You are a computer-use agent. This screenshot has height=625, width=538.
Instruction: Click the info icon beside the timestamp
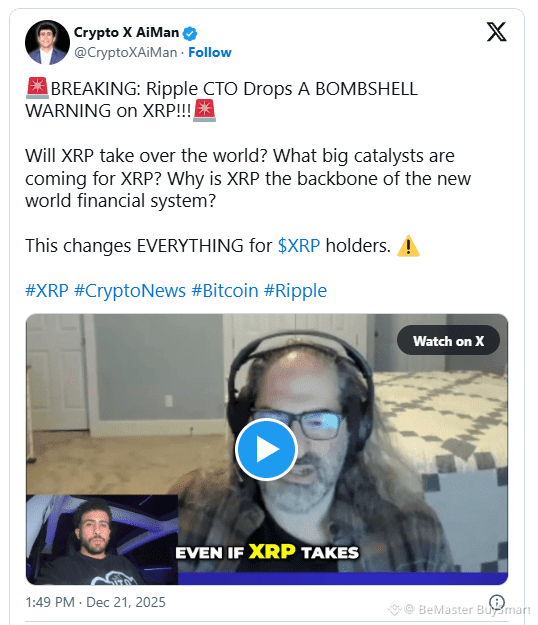[x=497, y=602]
